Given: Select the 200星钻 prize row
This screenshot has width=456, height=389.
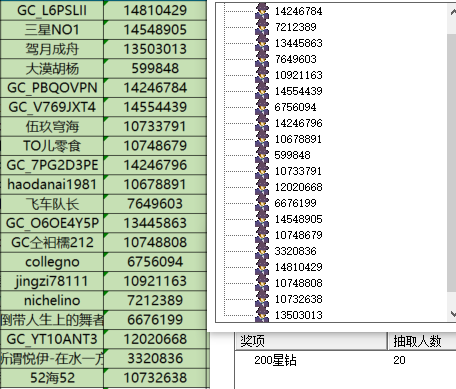Looking at the screenshot, I should coord(345,360).
